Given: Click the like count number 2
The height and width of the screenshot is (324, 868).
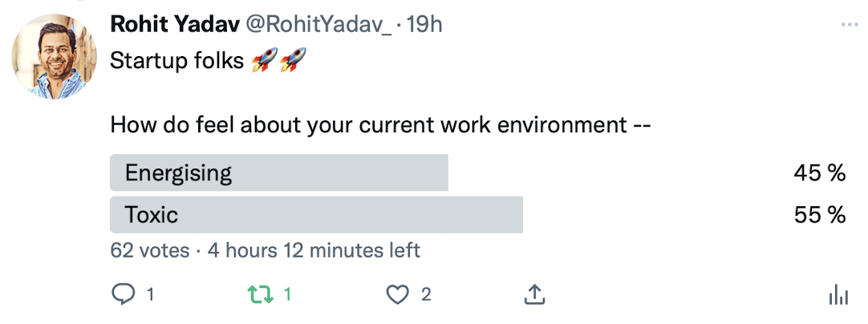Looking at the screenshot, I should 426,295.
